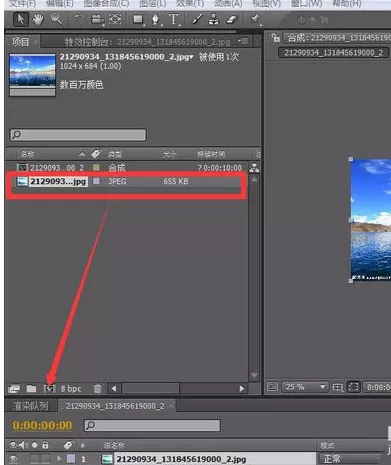Open the 效果(T) menu
The height and width of the screenshot is (465, 391).
click(x=190, y=4)
